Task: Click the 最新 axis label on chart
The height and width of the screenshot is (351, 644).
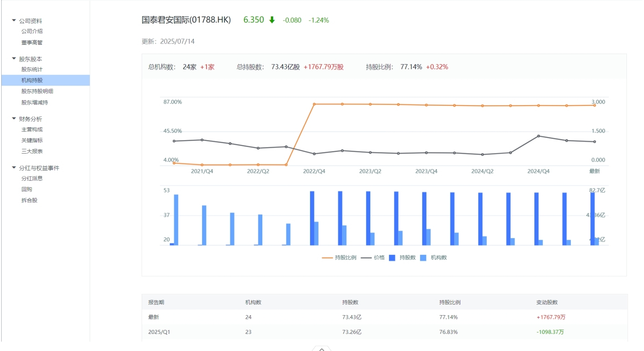Action: (x=594, y=171)
